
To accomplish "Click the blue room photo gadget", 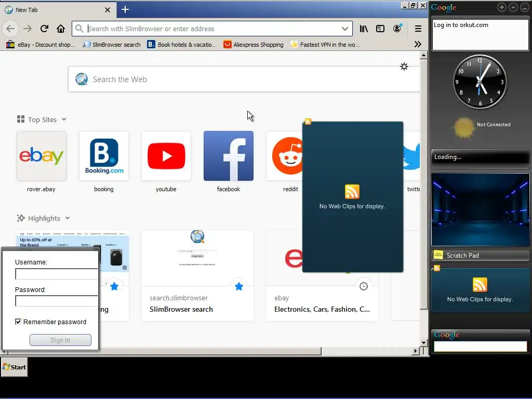I will tap(481, 210).
